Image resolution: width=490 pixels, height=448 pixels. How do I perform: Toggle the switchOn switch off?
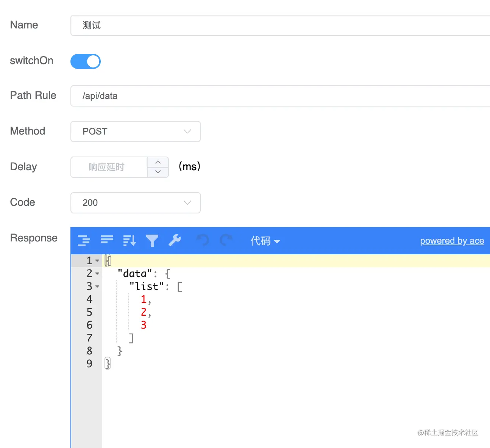point(86,61)
